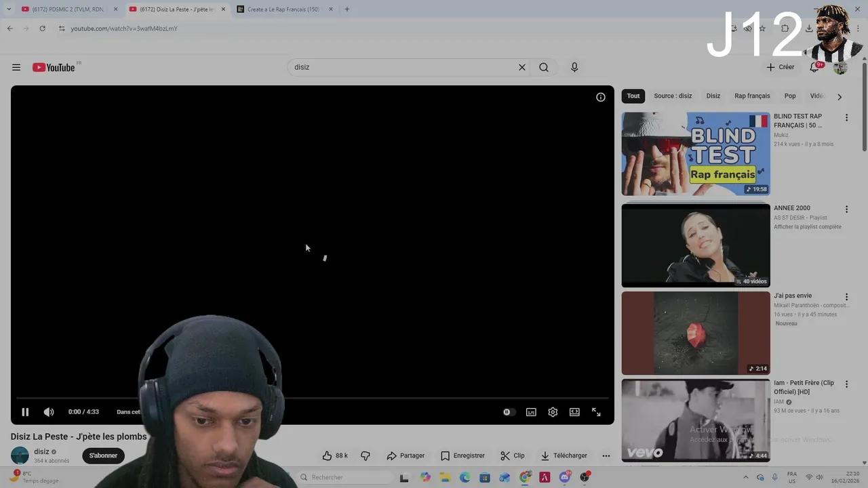Run search with the magnifier button
The height and width of the screenshot is (488, 868).
tap(544, 67)
